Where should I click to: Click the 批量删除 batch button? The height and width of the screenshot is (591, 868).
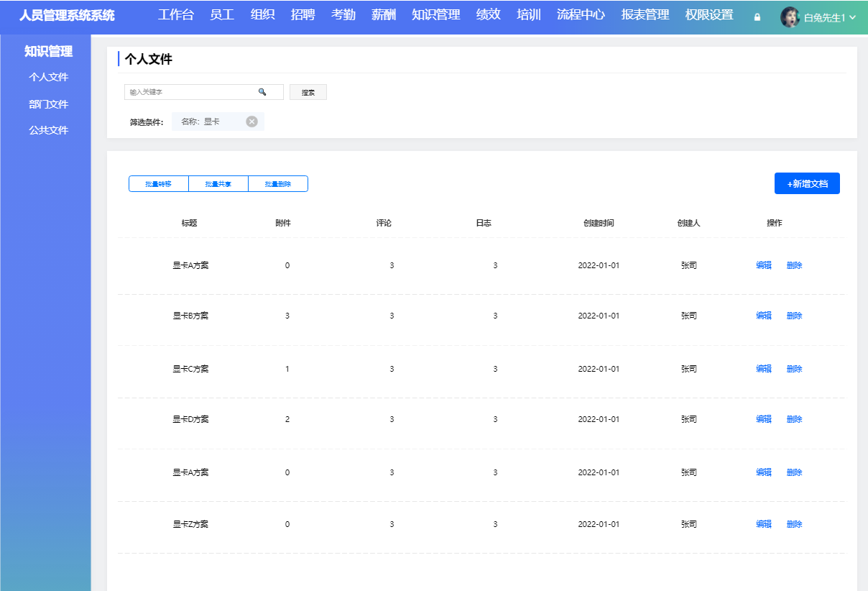pyautogui.click(x=277, y=183)
